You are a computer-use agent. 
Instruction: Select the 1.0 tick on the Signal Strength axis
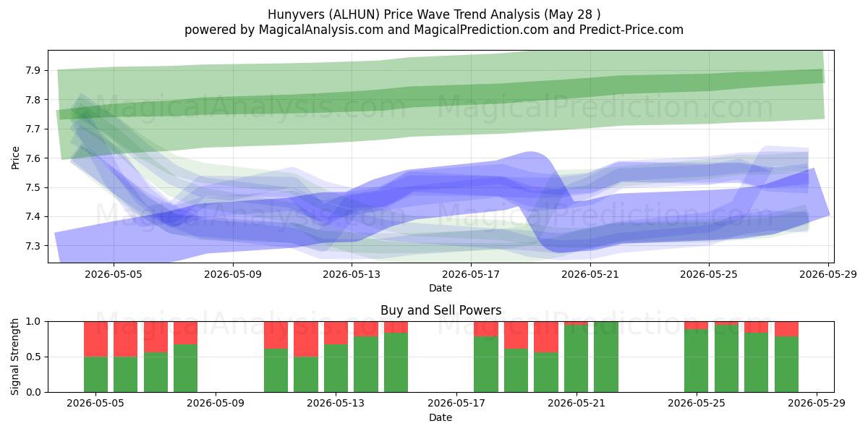pyautogui.click(x=32, y=321)
